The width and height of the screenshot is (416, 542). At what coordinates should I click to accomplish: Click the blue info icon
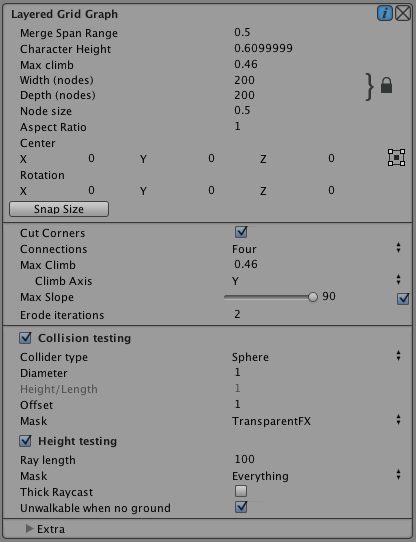pos(385,14)
